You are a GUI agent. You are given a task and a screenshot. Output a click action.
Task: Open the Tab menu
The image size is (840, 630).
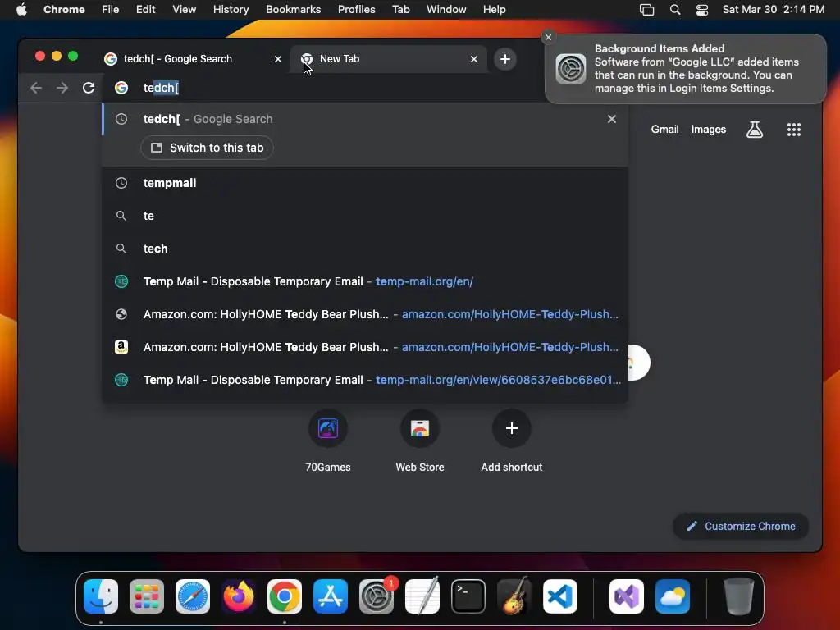(x=400, y=10)
